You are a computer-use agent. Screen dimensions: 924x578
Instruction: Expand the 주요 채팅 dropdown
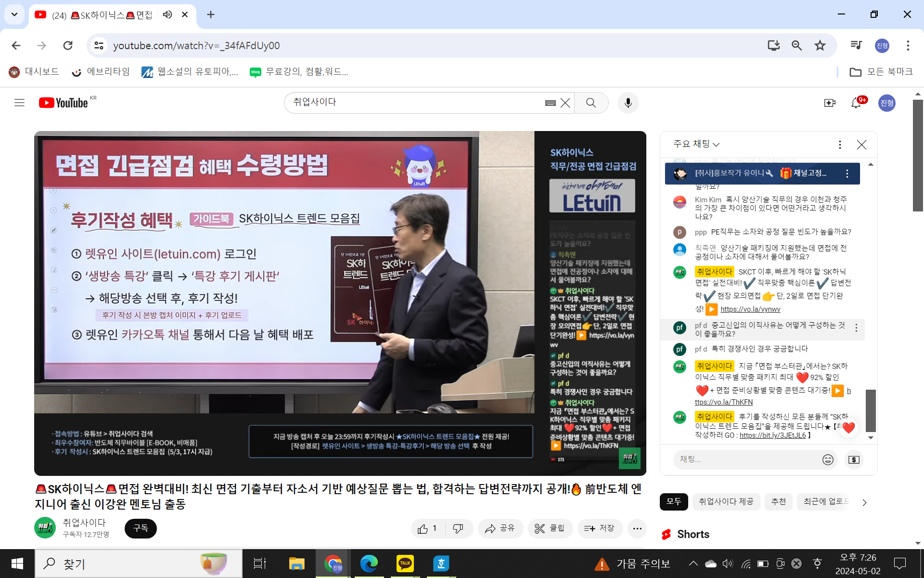point(696,144)
